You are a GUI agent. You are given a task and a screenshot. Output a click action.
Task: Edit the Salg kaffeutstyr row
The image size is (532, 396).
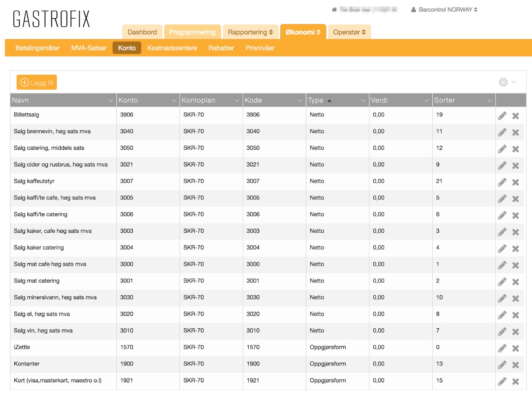[x=502, y=182]
